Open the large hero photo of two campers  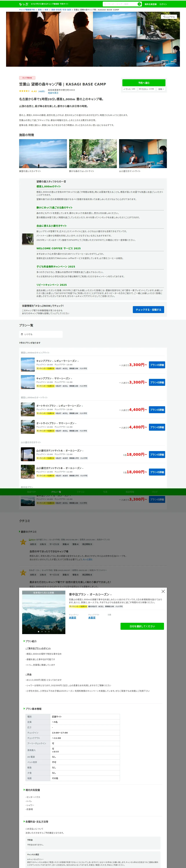pos(49,39)
